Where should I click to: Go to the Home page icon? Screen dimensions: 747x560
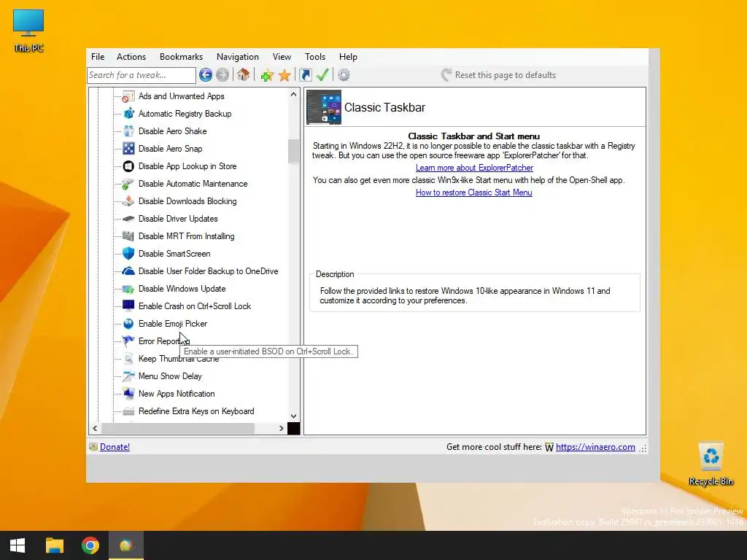click(x=243, y=75)
